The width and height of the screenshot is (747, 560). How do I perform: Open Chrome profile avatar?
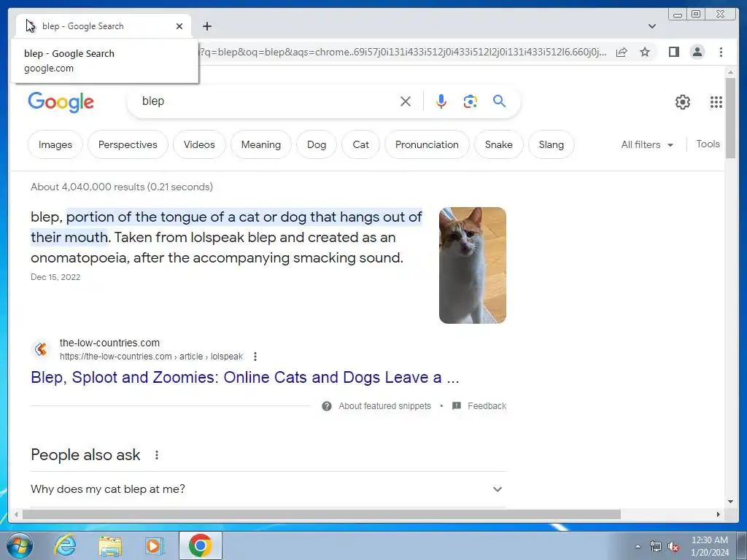point(697,52)
